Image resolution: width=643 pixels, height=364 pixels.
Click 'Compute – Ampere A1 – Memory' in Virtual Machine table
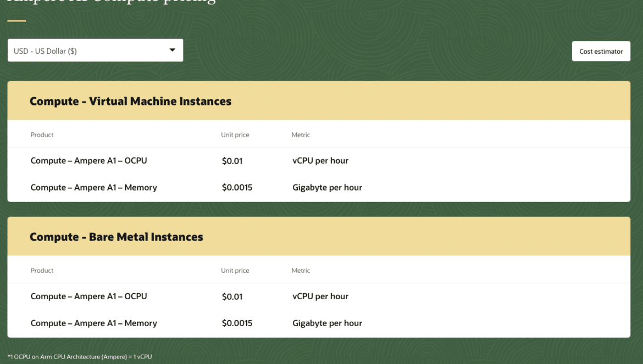pyautogui.click(x=93, y=188)
